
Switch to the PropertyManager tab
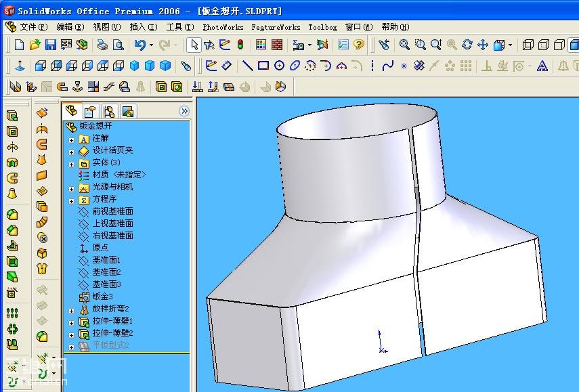90,111
